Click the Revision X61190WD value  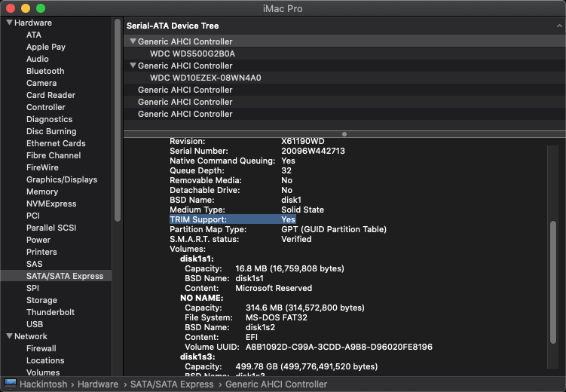point(303,141)
